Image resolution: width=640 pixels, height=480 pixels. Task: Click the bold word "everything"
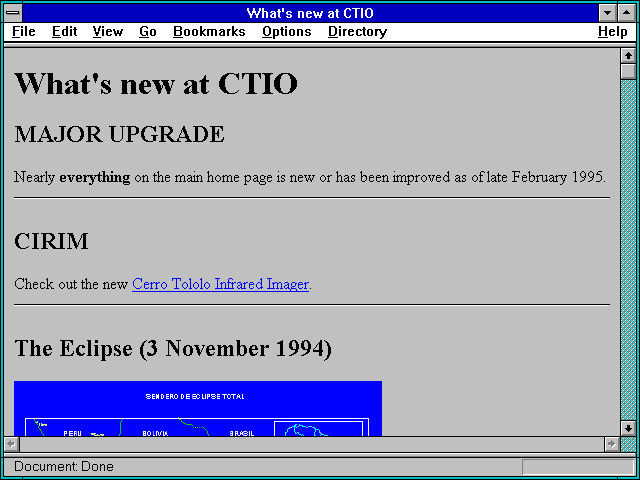pyautogui.click(x=95, y=178)
